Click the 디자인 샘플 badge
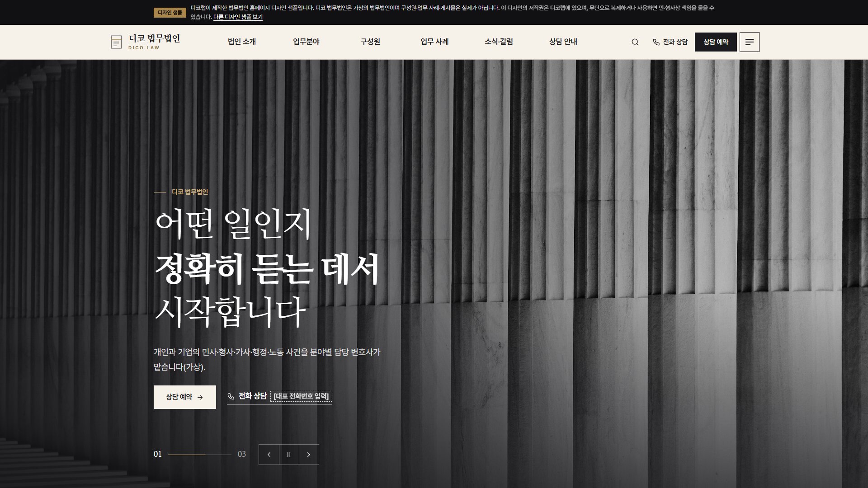Image resolution: width=868 pixels, height=488 pixels. tap(170, 13)
